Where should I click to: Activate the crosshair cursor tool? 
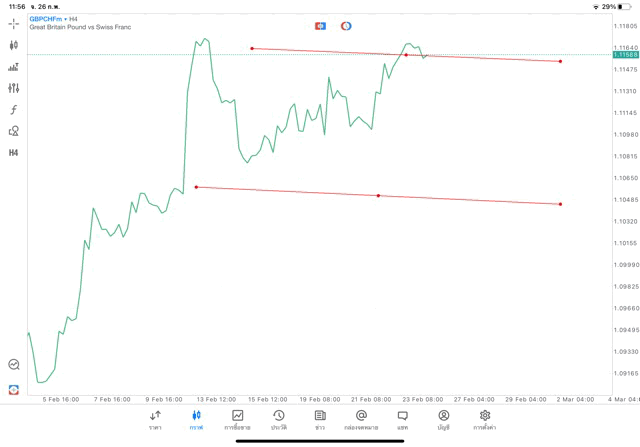14,23
